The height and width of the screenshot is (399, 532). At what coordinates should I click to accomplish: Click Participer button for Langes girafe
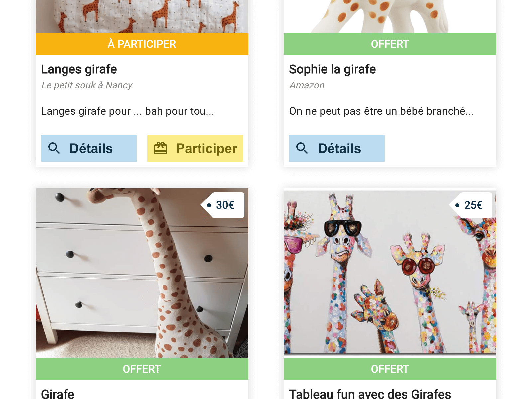click(195, 148)
